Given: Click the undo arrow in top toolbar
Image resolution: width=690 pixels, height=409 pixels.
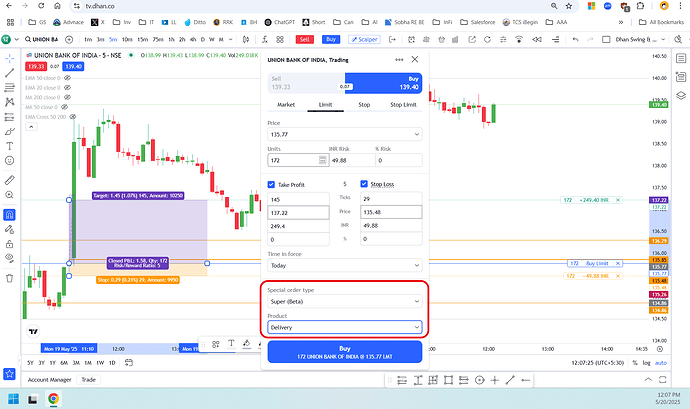Looking at the screenshot, I should coord(575,40).
